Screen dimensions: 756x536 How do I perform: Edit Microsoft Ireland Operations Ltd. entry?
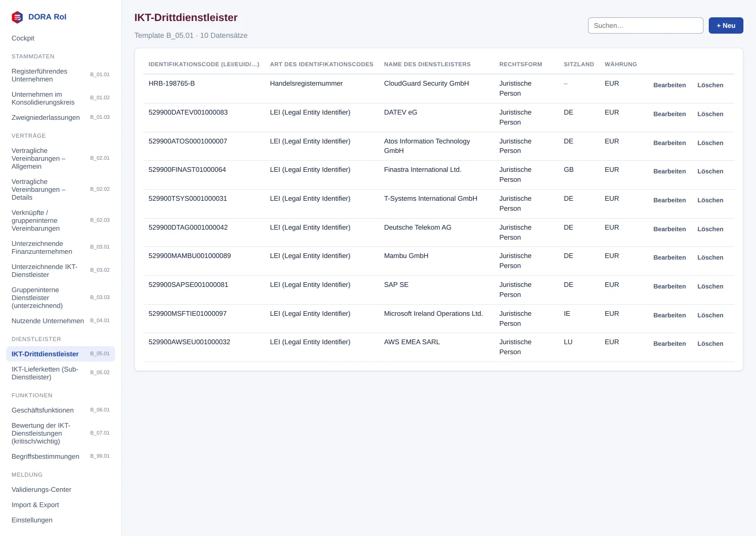coord(669,315)
